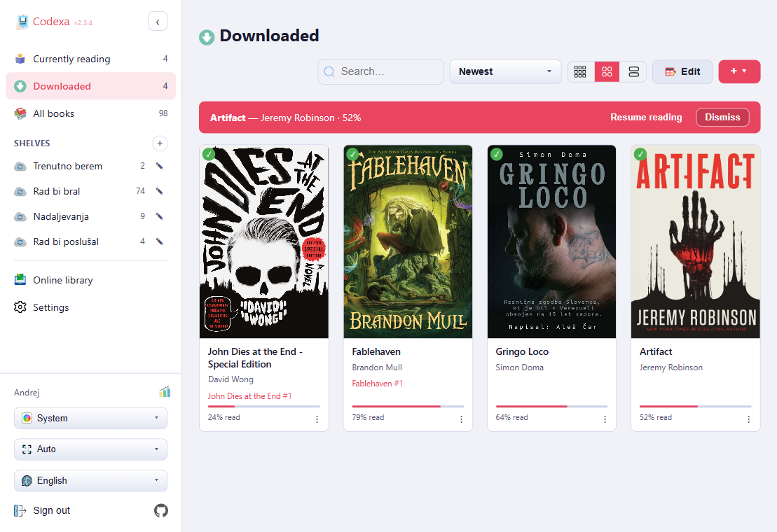
Task: Open the Newest sort dropdown
Action: 505,72
